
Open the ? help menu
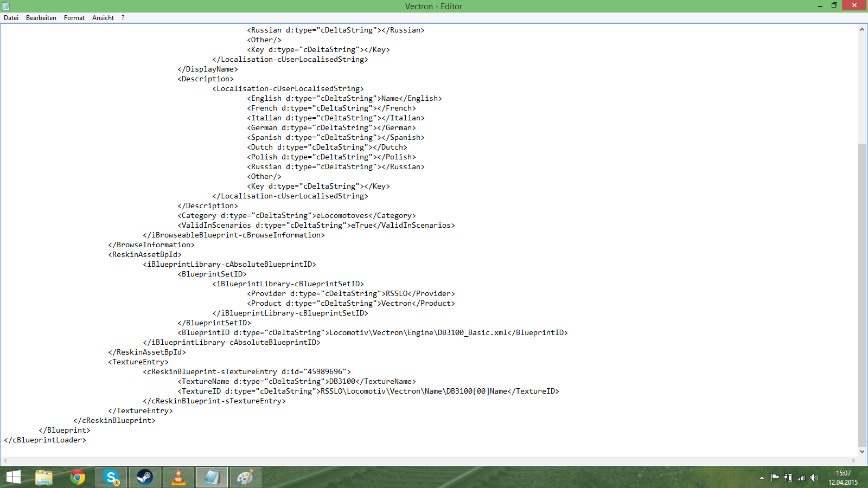123,18
